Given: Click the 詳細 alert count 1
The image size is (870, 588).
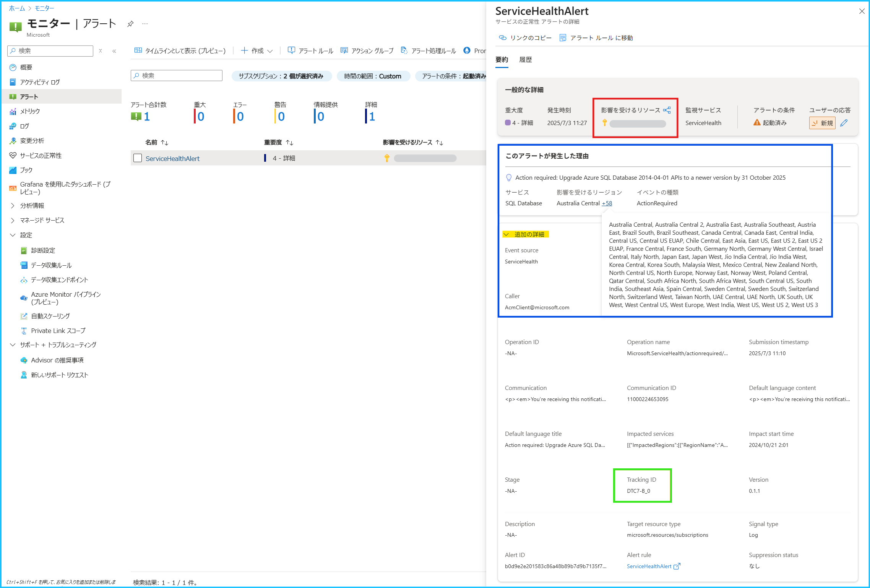Looking at the screenshot, I should (372, 116).
